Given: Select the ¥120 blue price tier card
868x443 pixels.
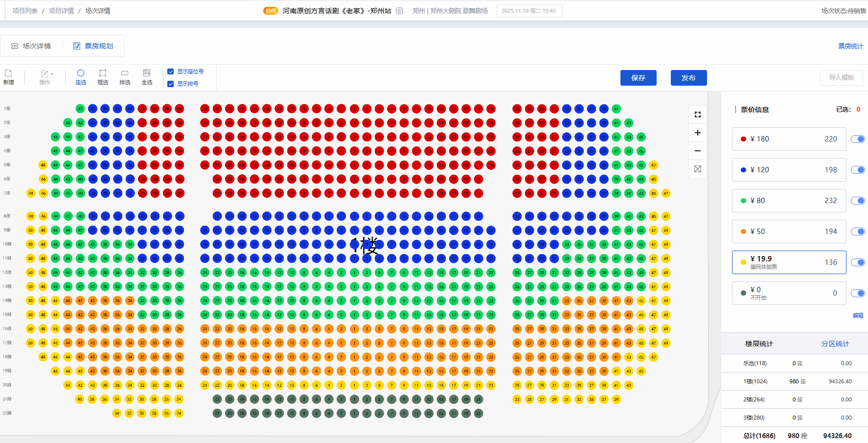Looking at the screenshot, I should [x=789, y=170].
